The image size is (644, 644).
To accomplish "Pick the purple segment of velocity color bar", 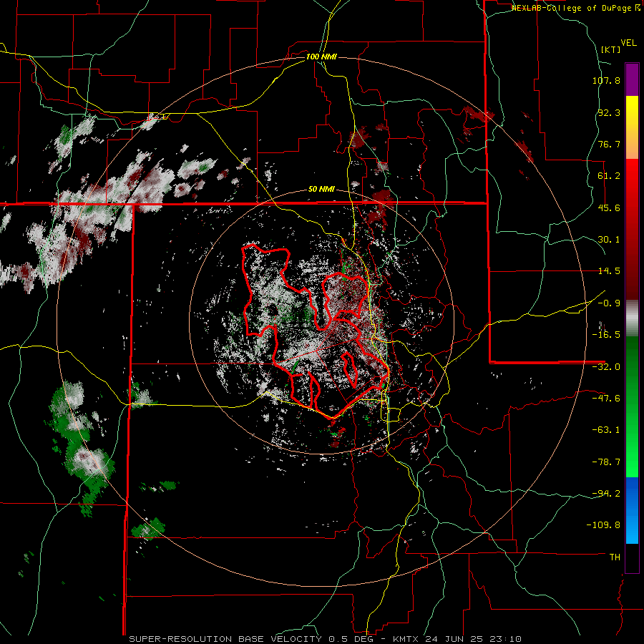I will (632, 79).
